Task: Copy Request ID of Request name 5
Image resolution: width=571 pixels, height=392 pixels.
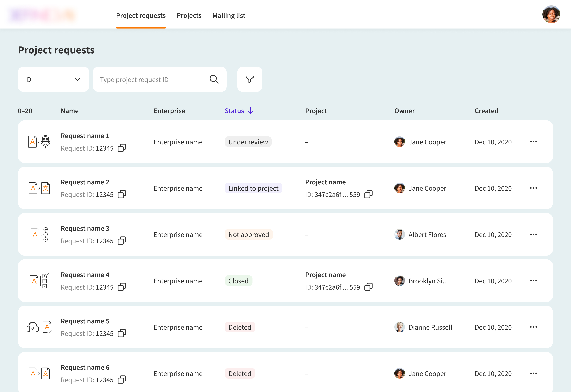Action: pyautogui.click(x=122, y=333)
